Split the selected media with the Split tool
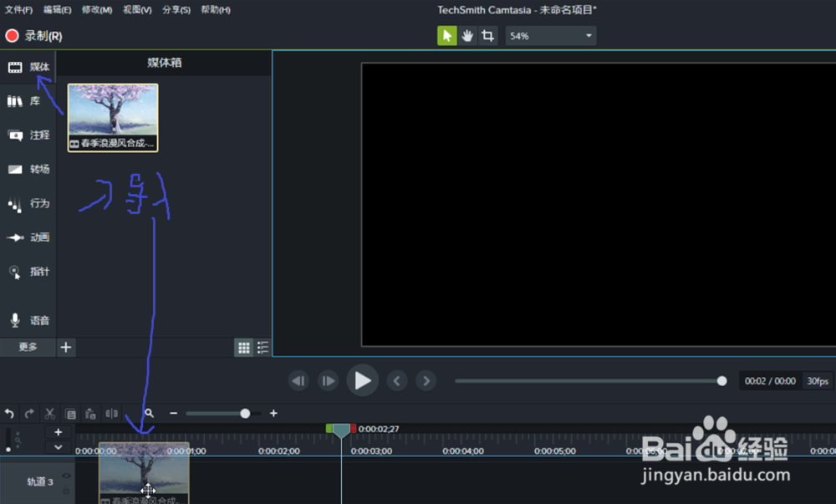The width and height of the screenshot is (836, 504). coord(111,413)
